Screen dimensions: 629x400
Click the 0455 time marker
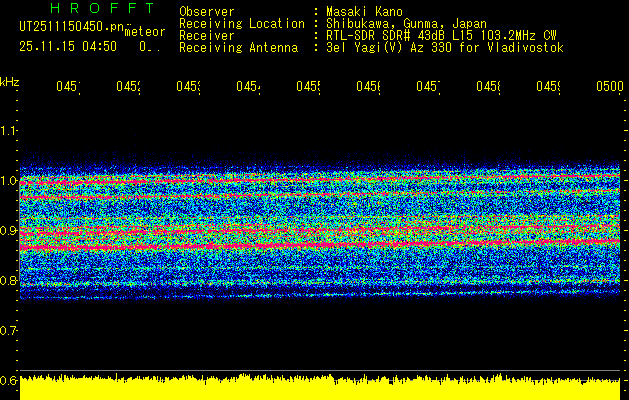308,86
